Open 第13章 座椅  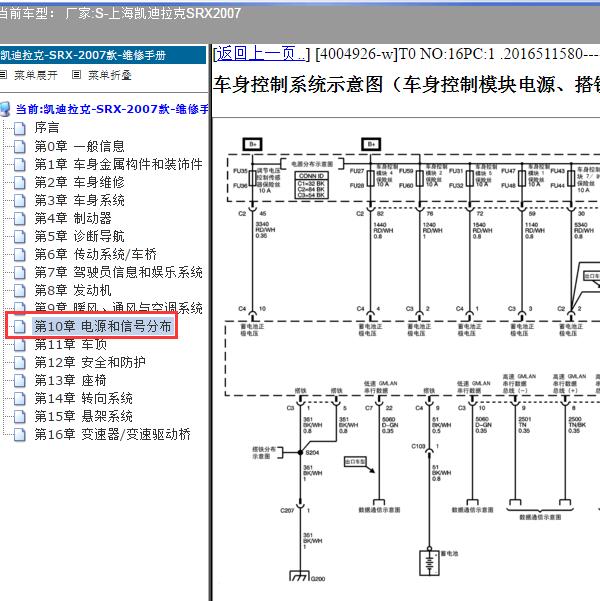[x=71, y=380]
